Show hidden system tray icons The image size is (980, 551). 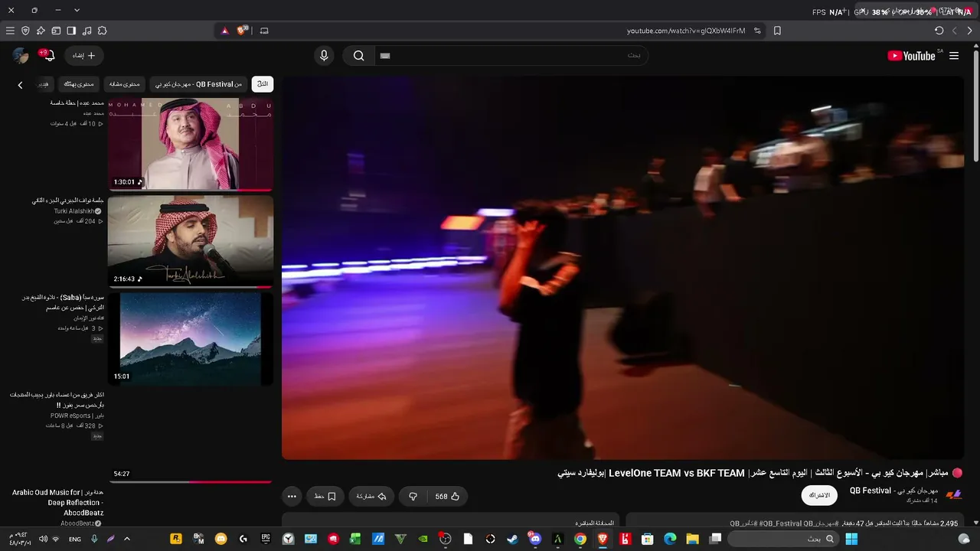[x=127, y=539]
